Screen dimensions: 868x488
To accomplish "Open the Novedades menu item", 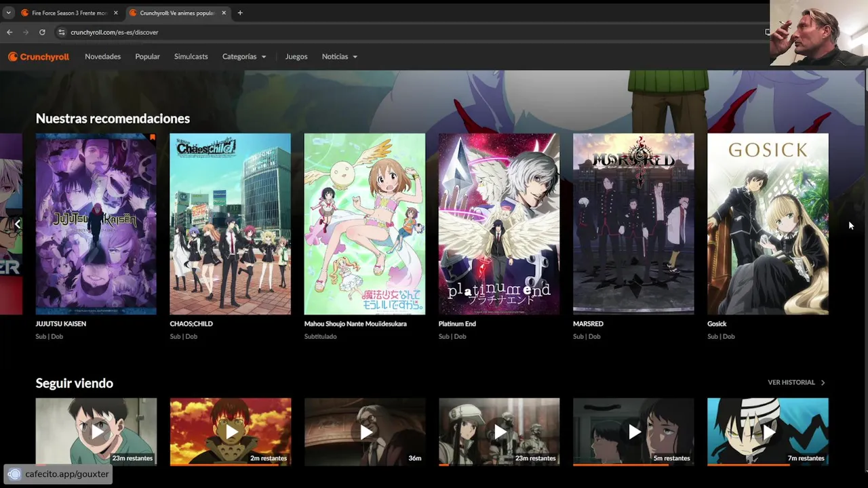I will point(102,57).
